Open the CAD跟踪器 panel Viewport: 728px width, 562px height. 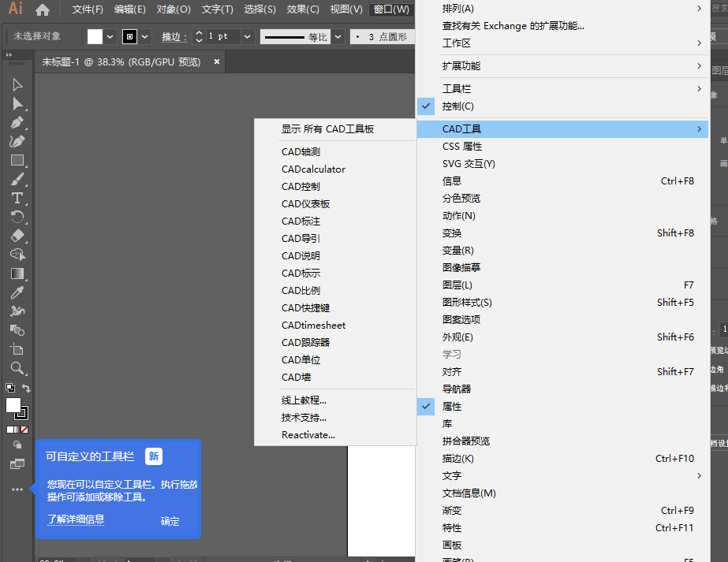point(334,343)
